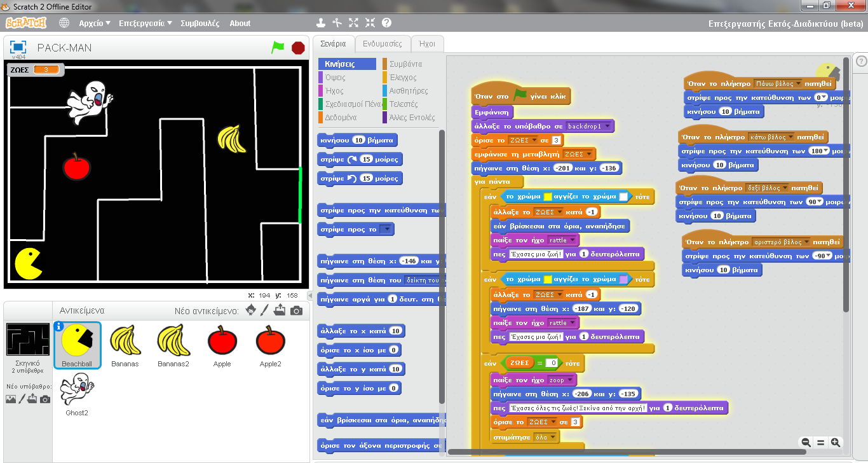Screen dimensions: 868x463
Task: Select the Bananas2 sprite thumbnail
Action: pyautogui.click(x=173, y=345)
